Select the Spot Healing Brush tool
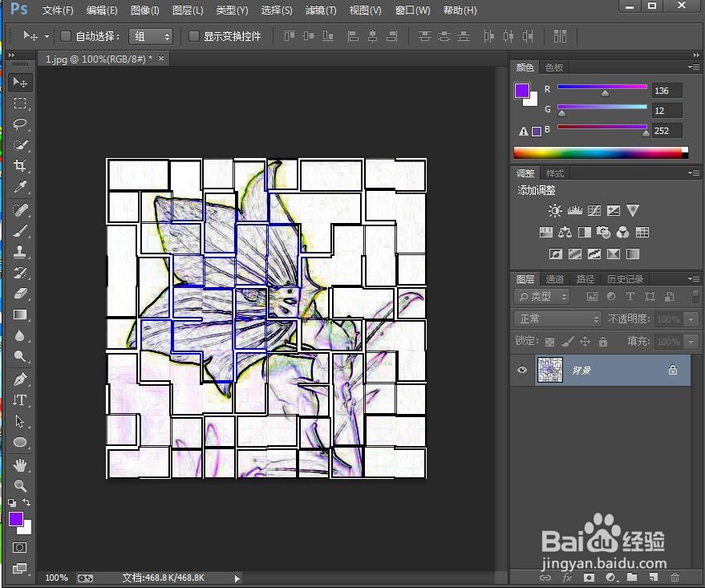 click(20, 210)
